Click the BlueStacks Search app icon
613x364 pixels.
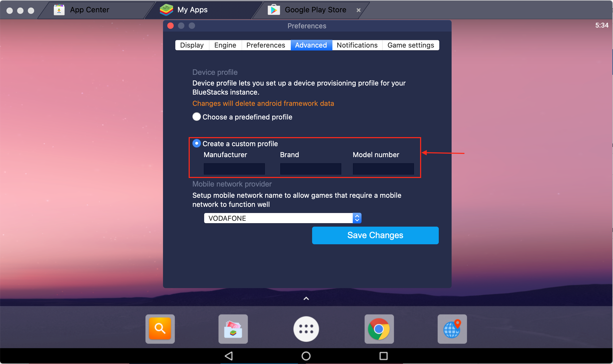point(160,328)
